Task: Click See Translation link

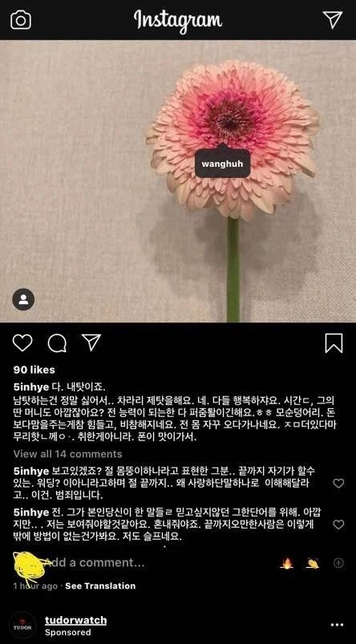Action: point(100,585)
